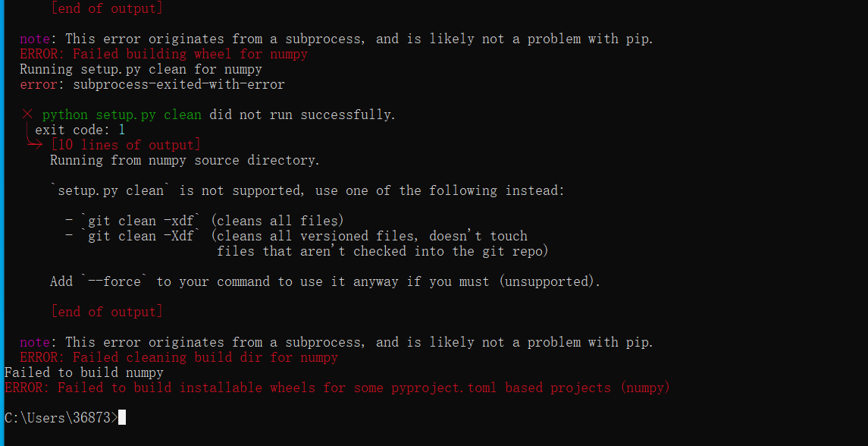Click 'Running setup.py clean for numpy' line
868x446 pixels.
[141, 70]
